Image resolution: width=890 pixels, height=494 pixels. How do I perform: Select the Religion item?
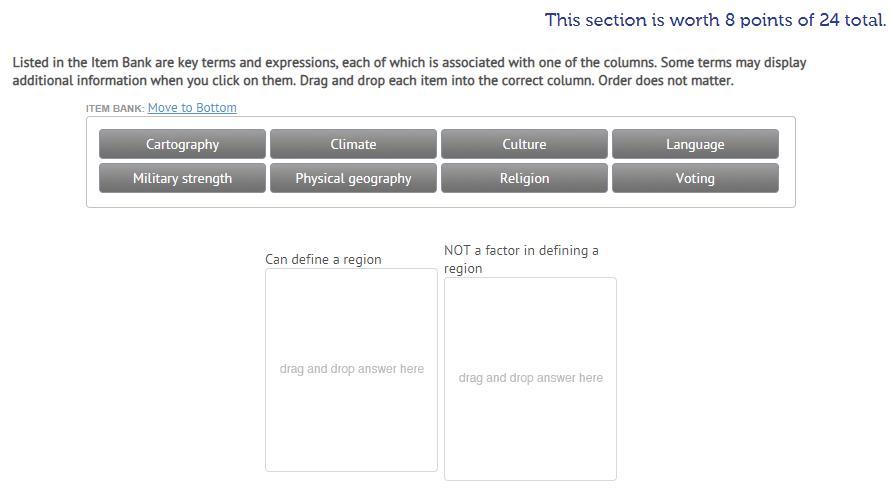point(524,178)
